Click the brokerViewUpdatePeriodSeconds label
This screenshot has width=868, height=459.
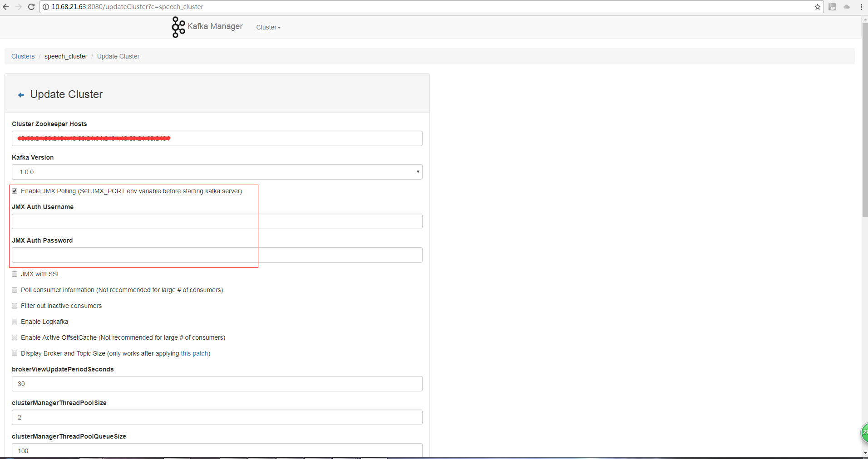[63, 369]
